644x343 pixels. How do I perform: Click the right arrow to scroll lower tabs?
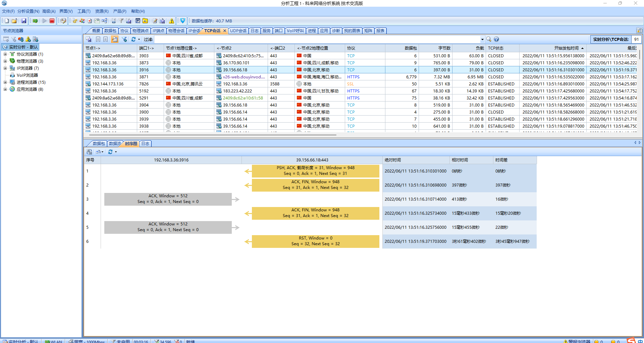pyautogui.click(x=640, y=143)
